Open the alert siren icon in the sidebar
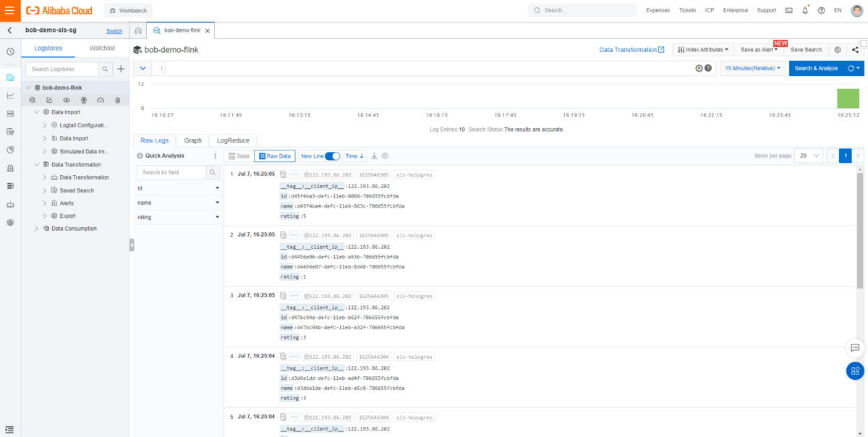The width and height of the screenshot is (868, 437). tap(10, 168)
